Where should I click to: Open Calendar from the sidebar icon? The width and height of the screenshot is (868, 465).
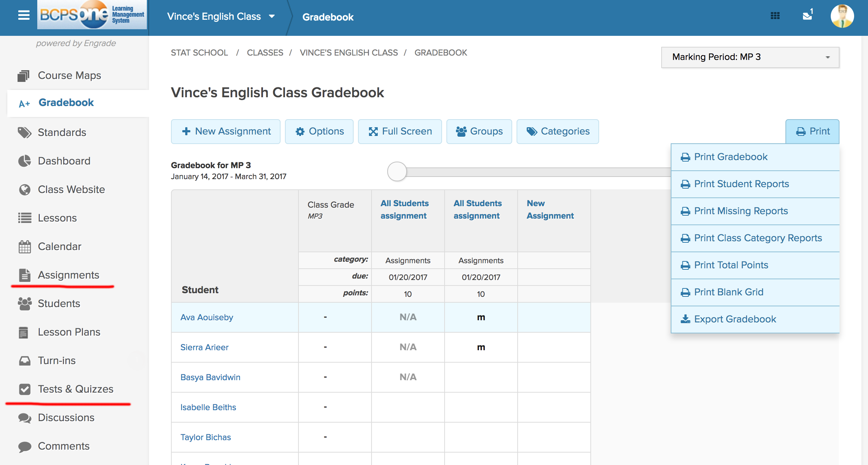24,247
